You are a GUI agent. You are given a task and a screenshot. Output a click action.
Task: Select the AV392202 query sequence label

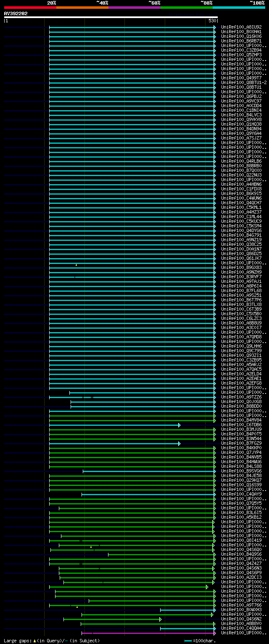16,13
